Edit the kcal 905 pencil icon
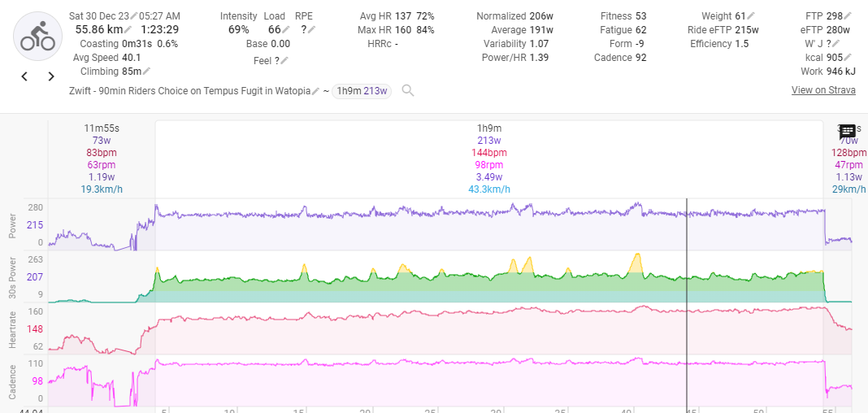 (x=848, y=58)
